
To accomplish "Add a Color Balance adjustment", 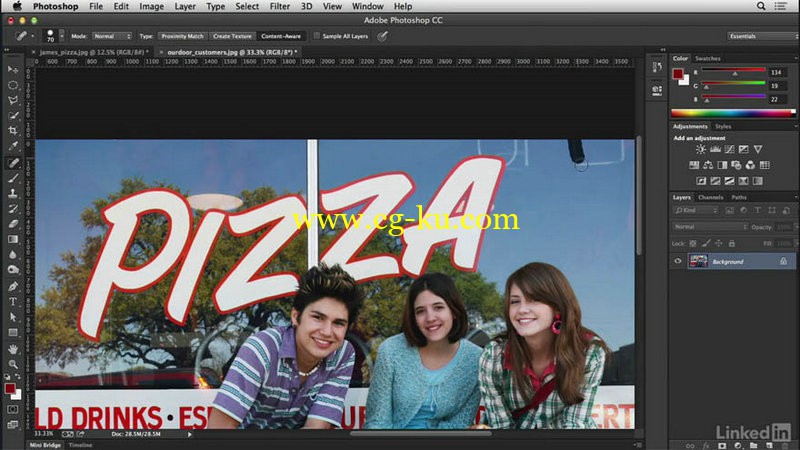I will (x=708, y=165).
